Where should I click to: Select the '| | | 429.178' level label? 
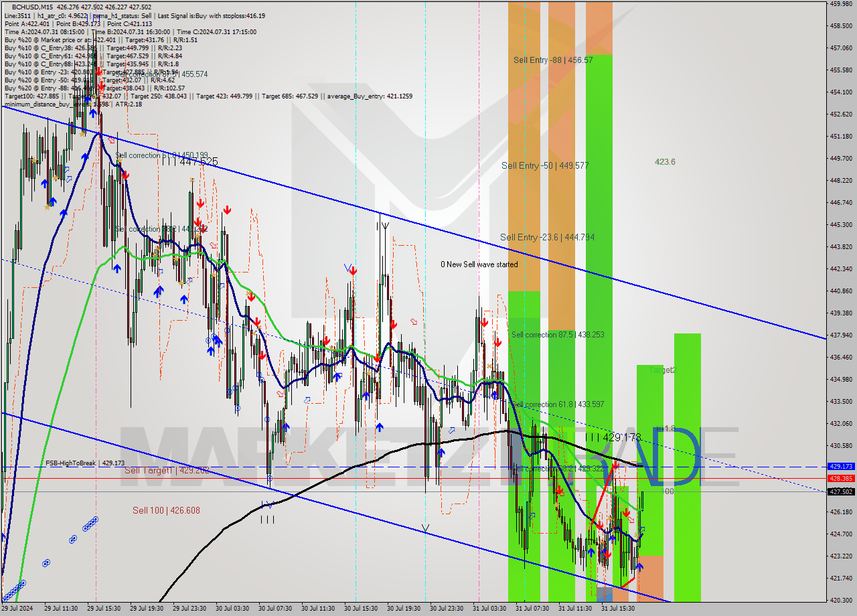coord(613,437)
